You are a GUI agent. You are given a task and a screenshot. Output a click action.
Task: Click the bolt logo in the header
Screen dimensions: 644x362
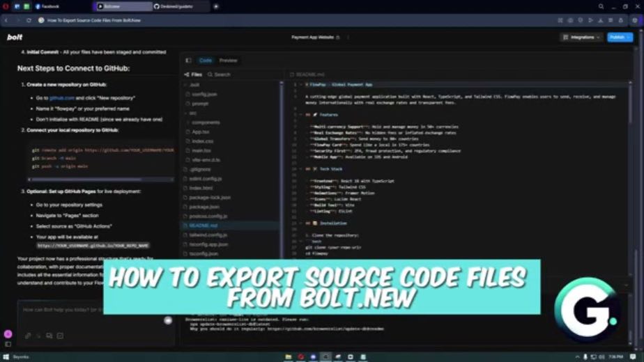click(x=15, y=38)
